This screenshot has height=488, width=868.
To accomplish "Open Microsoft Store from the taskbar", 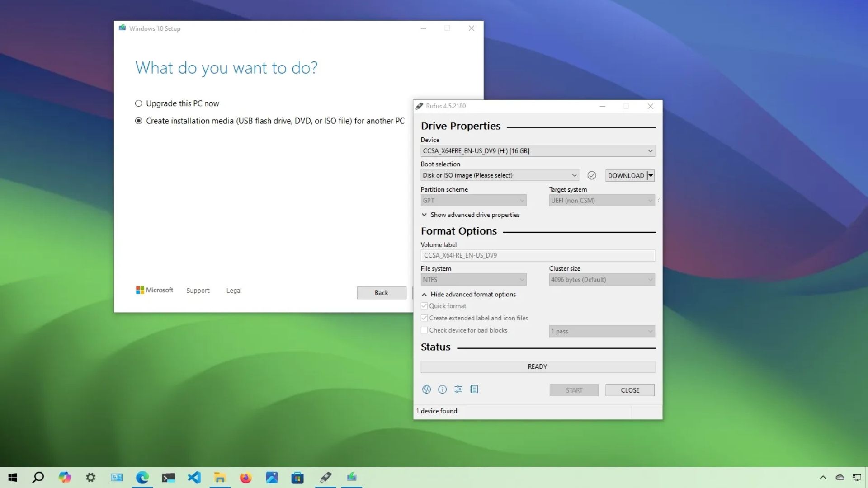I will 297,478.
